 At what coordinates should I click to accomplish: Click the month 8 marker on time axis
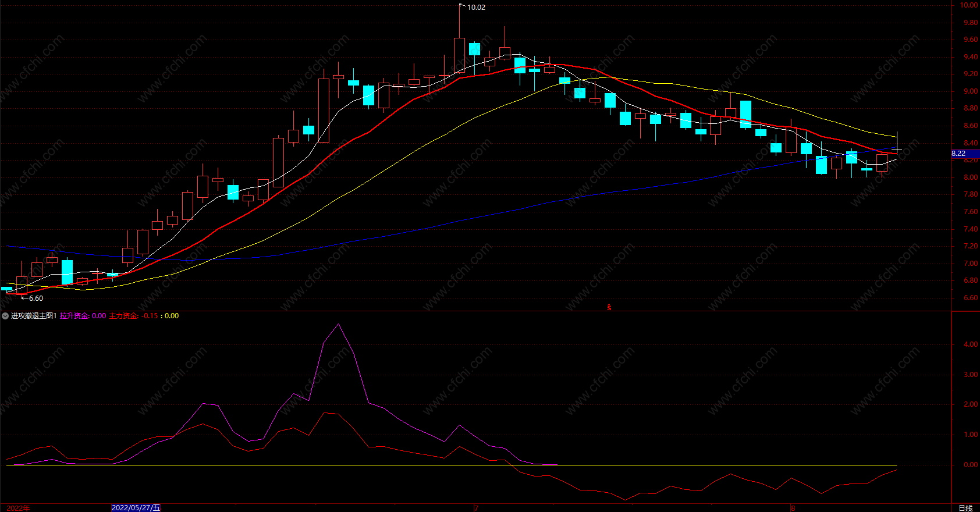pos(793,508)
